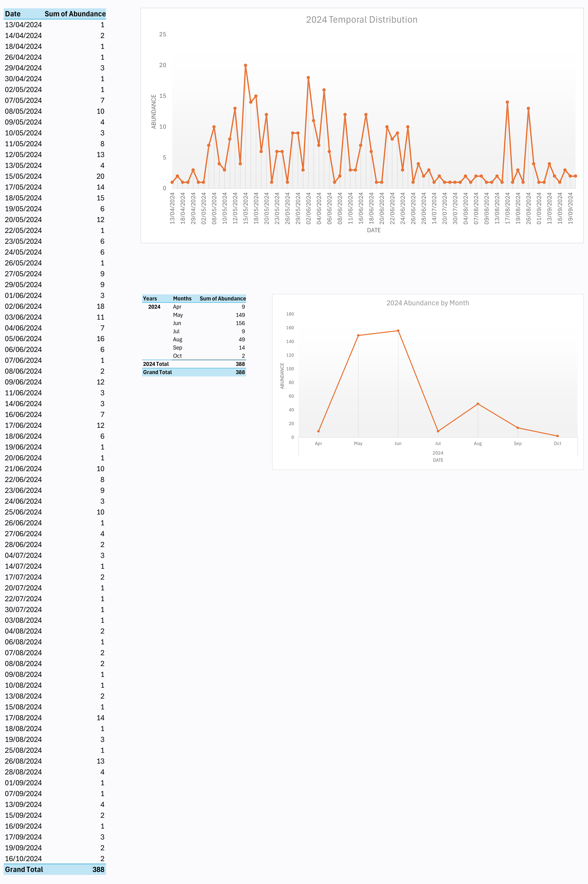Click the 388 total in date table
588x884 pixels.
[98, 869]
